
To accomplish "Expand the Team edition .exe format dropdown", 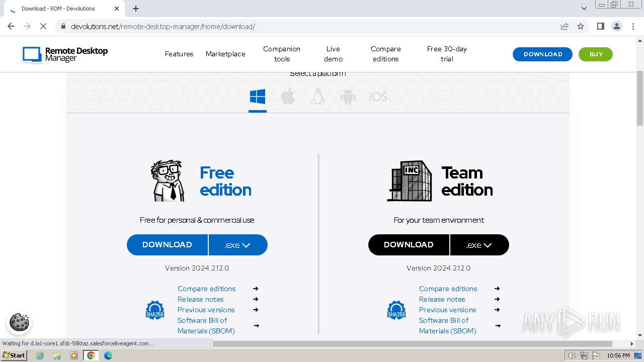I will point(479,245).
